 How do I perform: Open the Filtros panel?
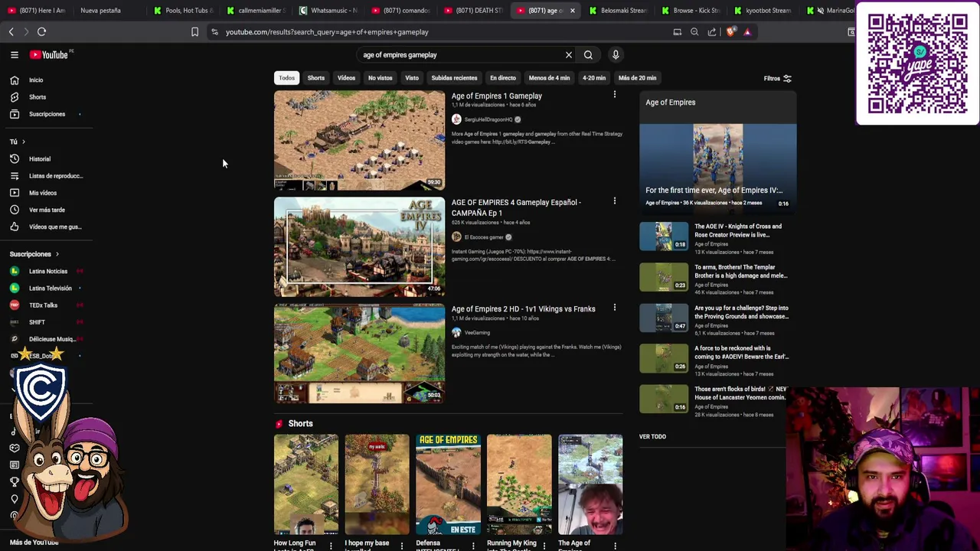(777, 78)
